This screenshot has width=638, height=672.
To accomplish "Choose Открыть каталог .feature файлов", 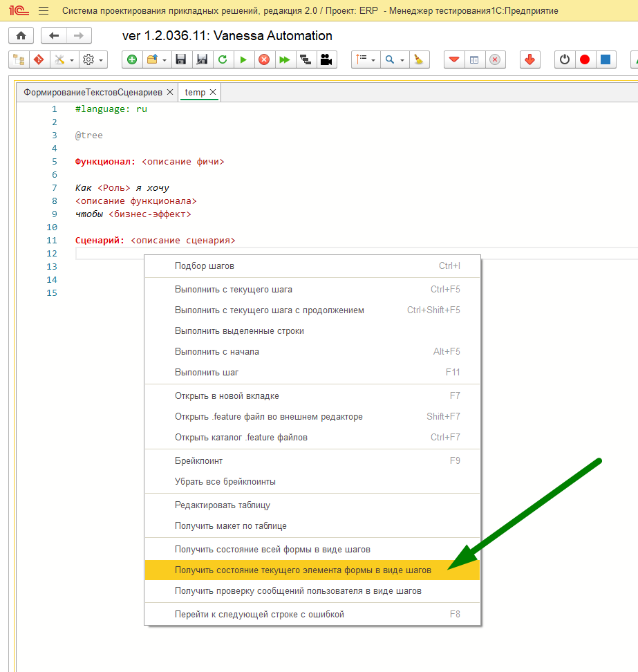I will coord(312,437).
